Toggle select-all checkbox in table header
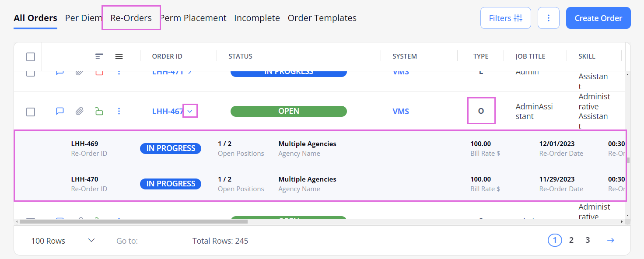The image size is (644, 259). (x=31, y=57)
